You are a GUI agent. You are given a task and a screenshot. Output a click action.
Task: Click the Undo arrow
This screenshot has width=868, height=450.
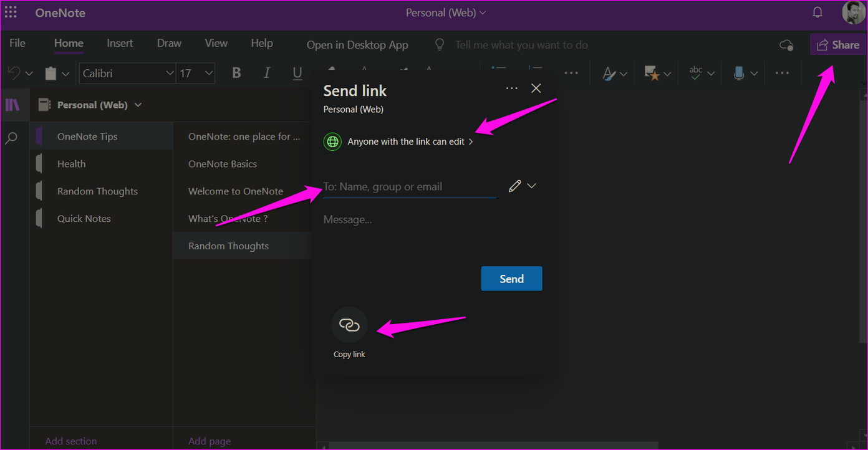pos(14,74)
